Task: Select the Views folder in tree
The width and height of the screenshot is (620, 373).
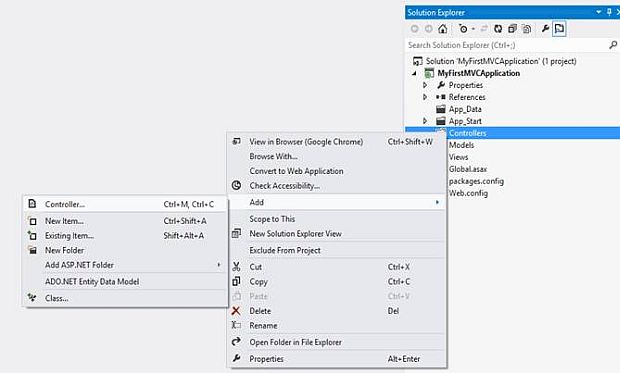Action: [x=459, y=157]
